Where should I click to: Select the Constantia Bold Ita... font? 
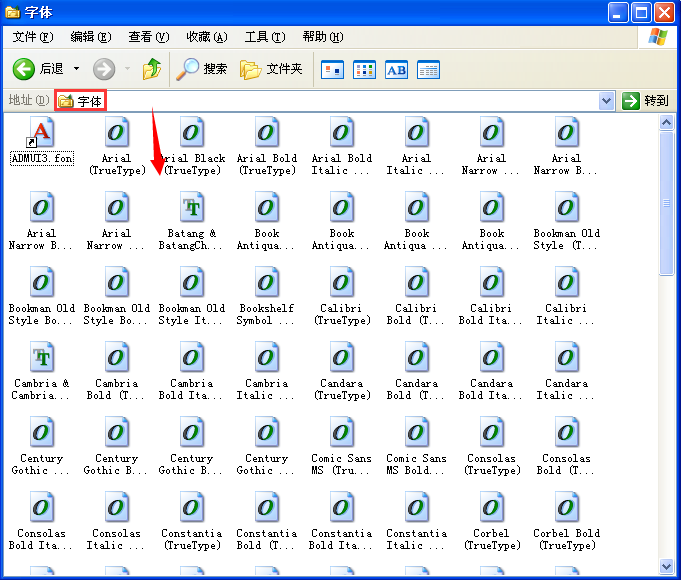click(x=341, y=522)
